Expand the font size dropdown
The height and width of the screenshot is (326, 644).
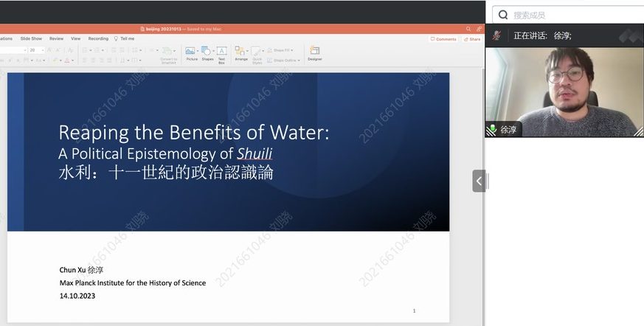click(44, 50)
